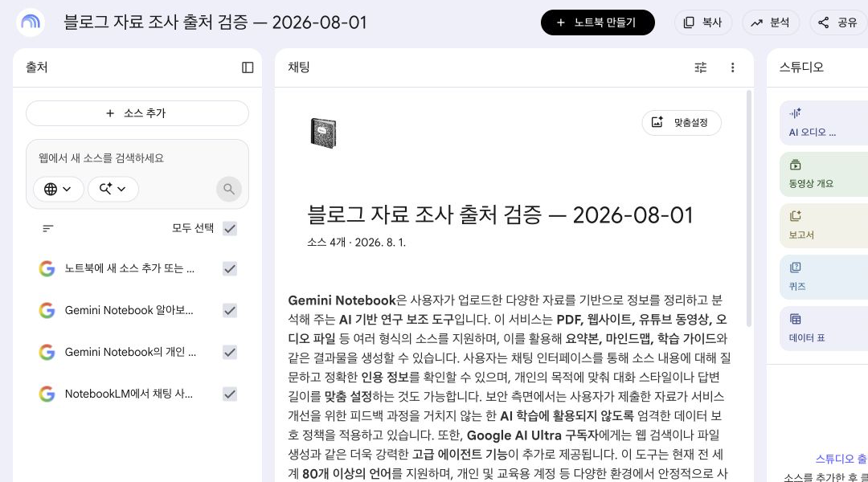Open the chat more options menu
Image resolution: width=868 pixels, height=482 pixels.
(732, 67)
